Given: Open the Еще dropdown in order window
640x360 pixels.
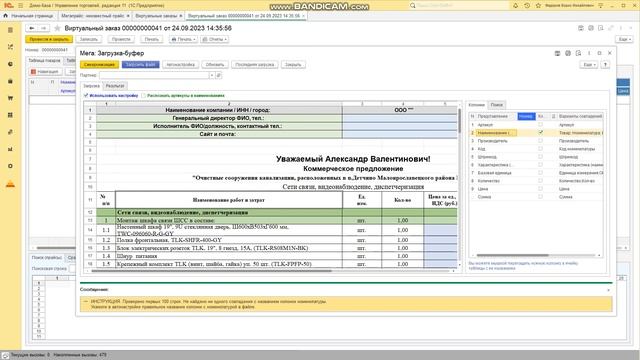Looking at the screenshot, I should [x=624, y=39].
